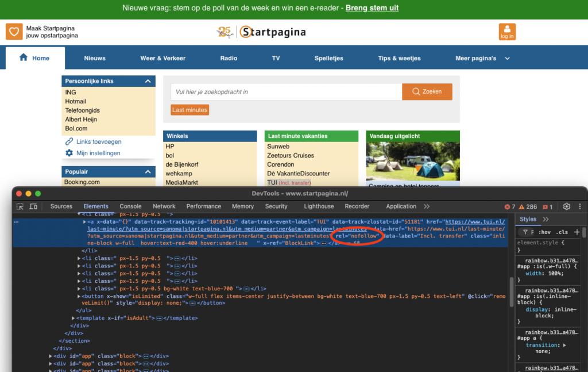Screen dimensions: 588x372
Task: Switch to DevTools Console tab
Action: (130, 206)
